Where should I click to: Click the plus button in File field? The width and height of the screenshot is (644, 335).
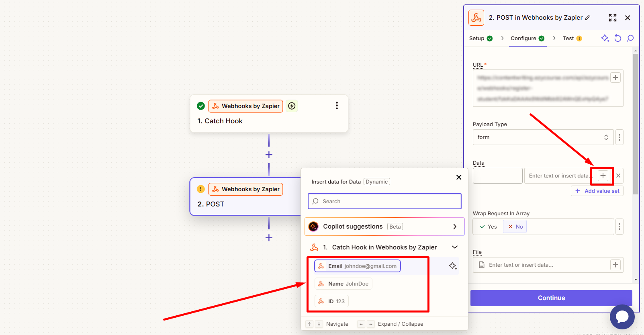click(615, 265)
